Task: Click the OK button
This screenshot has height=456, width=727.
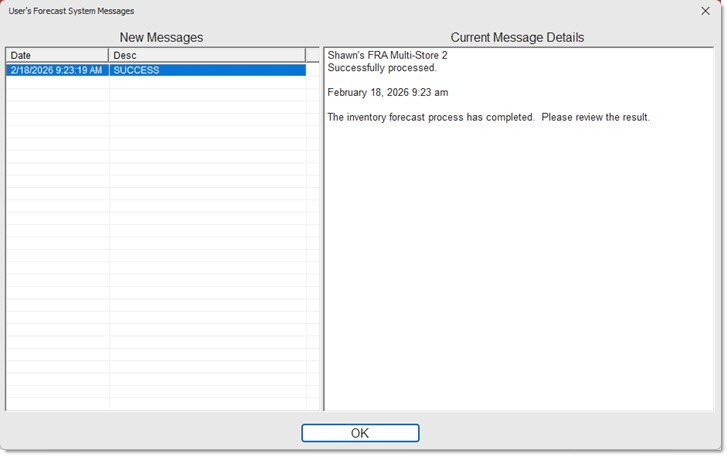Action: (360, 433)
